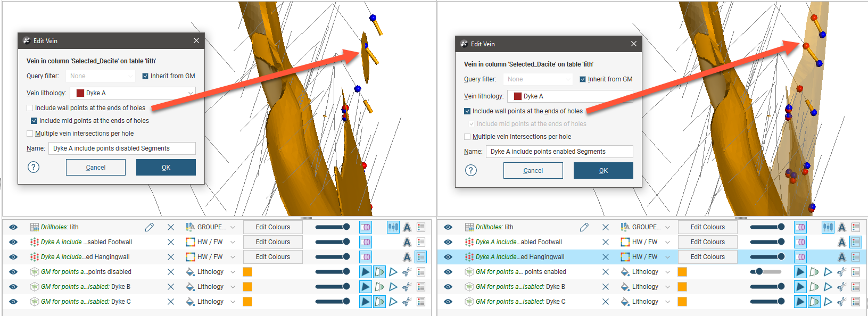Click Edit Colours on the highlighted Hangingwall row
Viewport: 868px width, 316px height.
(707, 257)
